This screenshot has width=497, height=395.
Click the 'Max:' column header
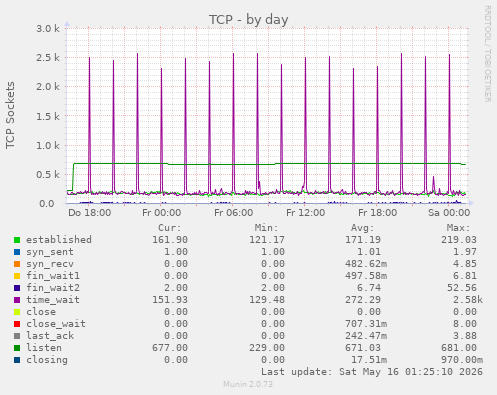pos(458,228)
